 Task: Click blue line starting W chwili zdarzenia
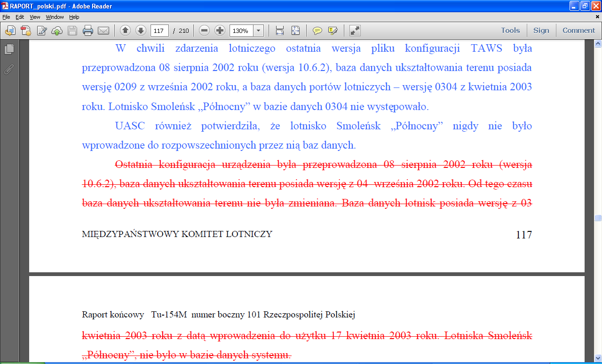click(x=324, y=48)
